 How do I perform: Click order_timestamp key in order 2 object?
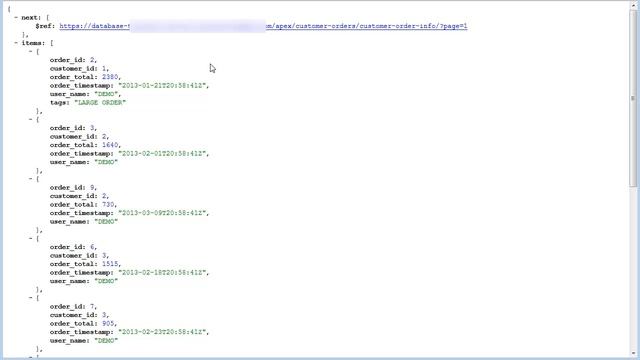82,86
